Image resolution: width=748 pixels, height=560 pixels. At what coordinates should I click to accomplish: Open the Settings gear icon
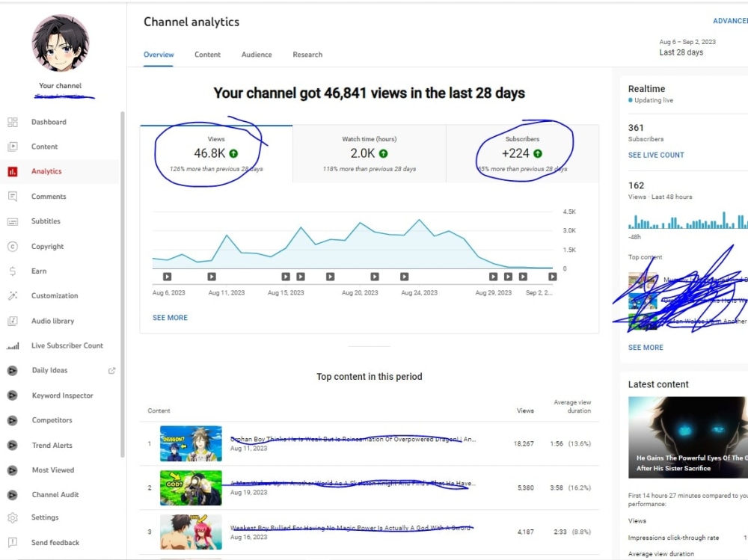(x=13, y=517)
